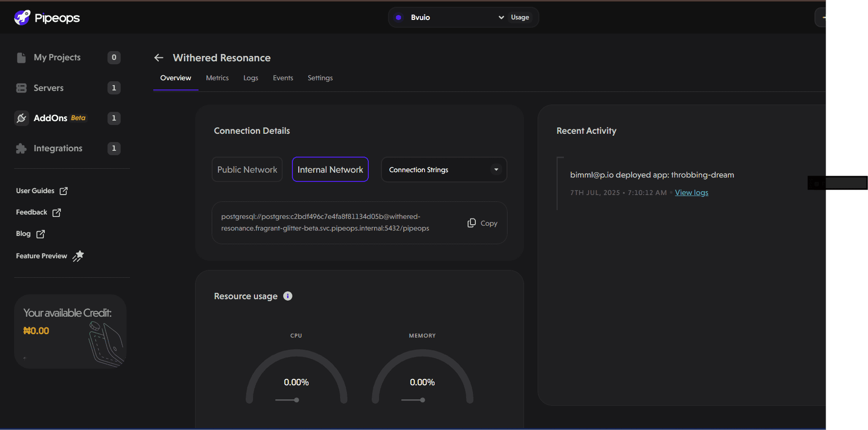Click Feedback external-link icon
The image size is (868, 430).
56,213
